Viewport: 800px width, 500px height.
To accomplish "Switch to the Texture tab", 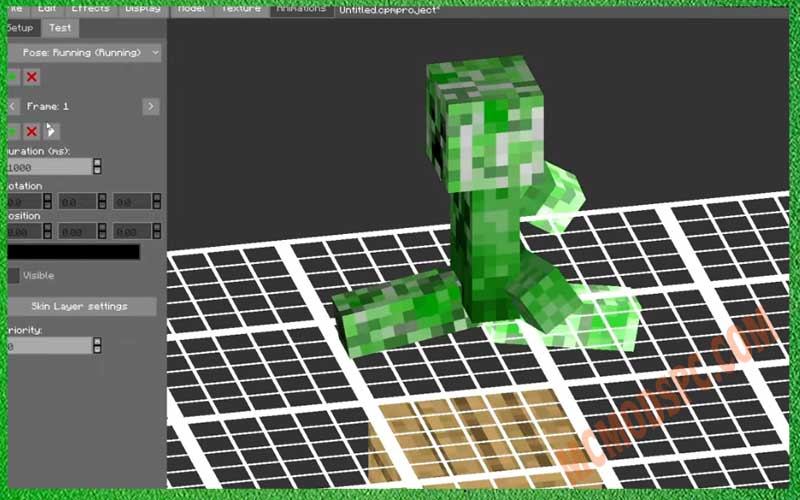I will click(x=241, y=10).
